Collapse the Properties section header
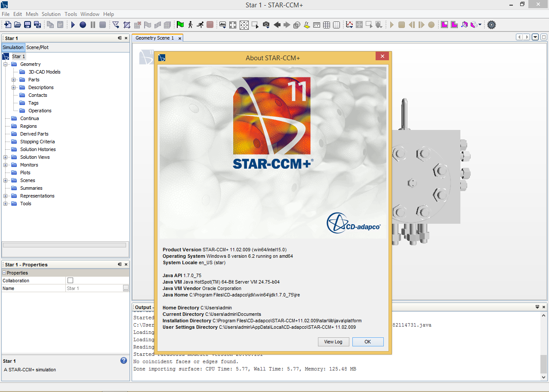Screen dimensions: 549x392 click(x=5, y=273)
